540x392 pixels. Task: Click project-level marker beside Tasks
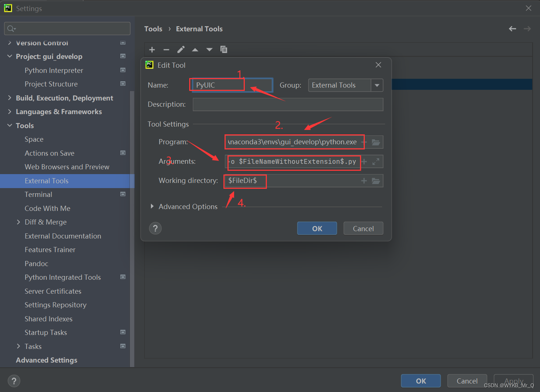tap(123, 346)
